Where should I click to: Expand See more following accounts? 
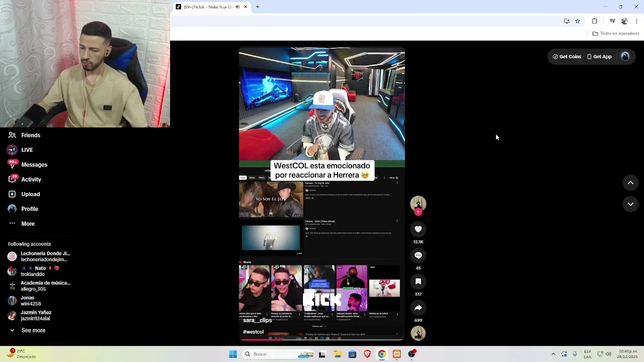(28, 330)
